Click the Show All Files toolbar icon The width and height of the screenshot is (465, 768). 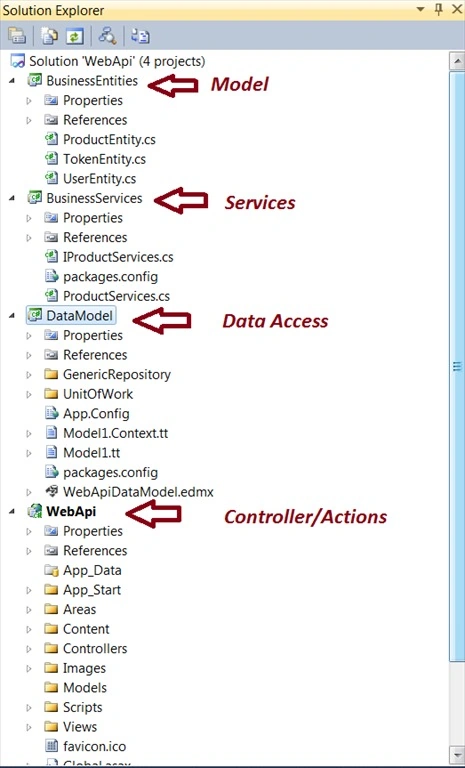49,36
